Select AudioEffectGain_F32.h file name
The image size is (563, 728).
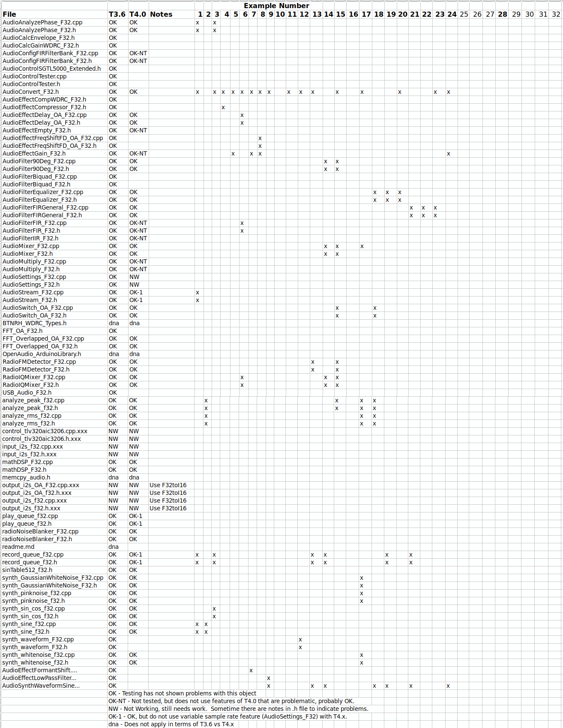point(54,153)
